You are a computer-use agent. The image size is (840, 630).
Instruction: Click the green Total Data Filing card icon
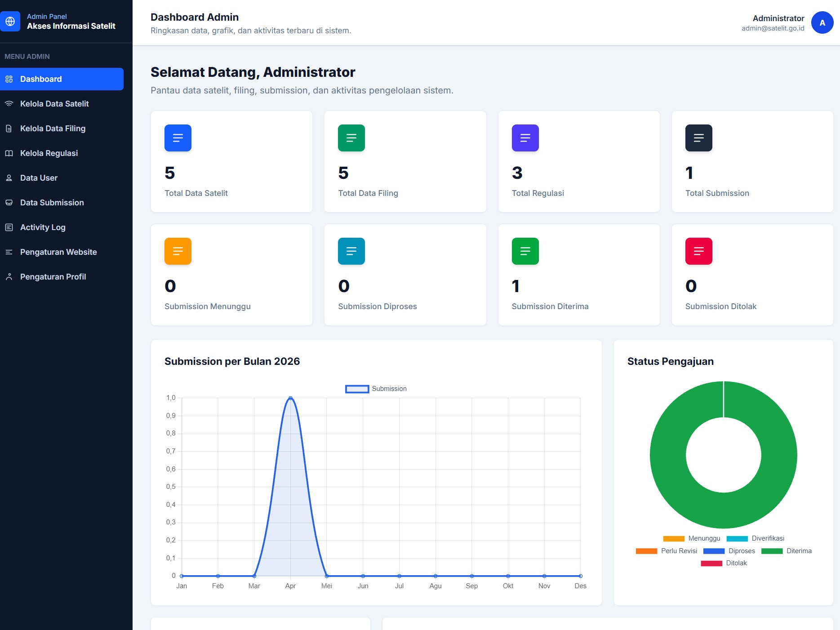pyautogui.click(x=351, y=138)
